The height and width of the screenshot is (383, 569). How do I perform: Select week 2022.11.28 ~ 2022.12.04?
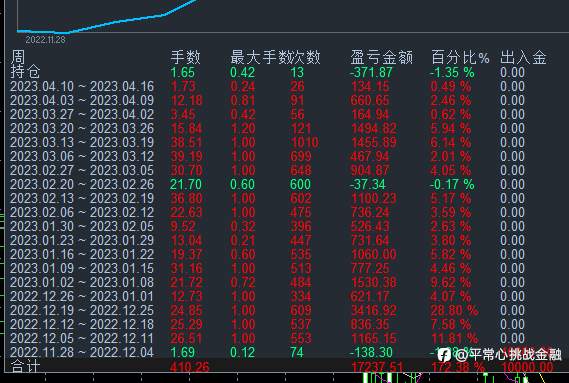82,353
